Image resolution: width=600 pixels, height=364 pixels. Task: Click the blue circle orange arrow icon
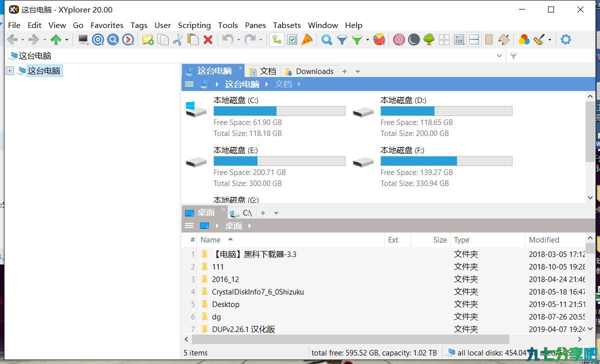(128, 39)
